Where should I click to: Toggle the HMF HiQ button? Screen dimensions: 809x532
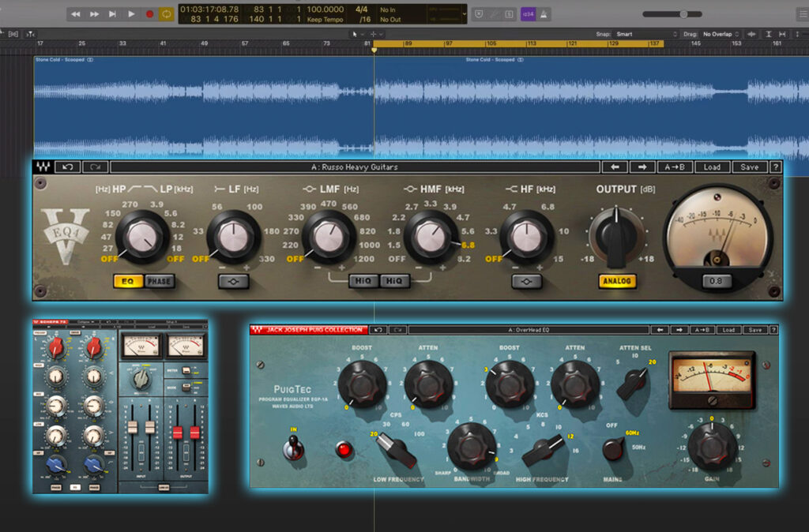[395, 281]
